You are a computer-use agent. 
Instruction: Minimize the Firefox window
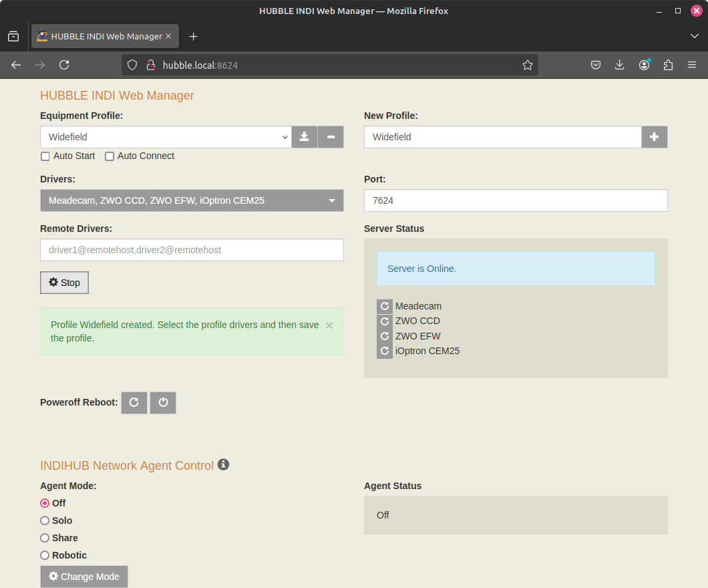click(659, 11)
